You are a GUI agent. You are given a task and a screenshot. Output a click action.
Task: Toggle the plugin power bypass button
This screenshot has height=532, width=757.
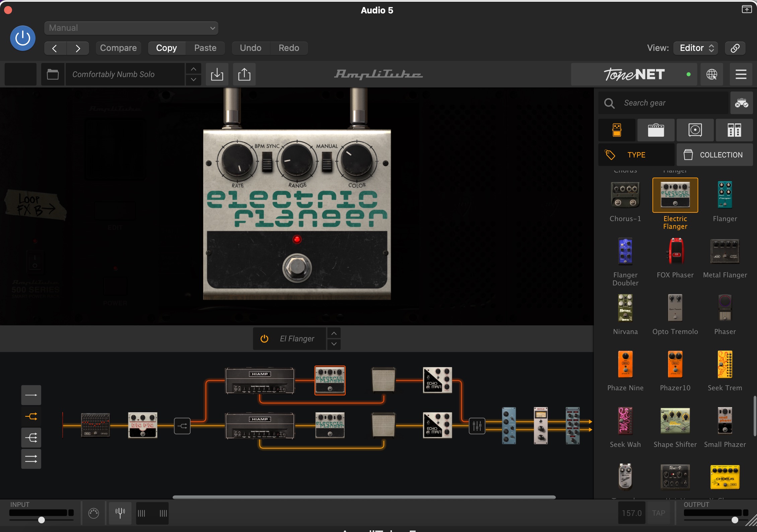point(23,38)
